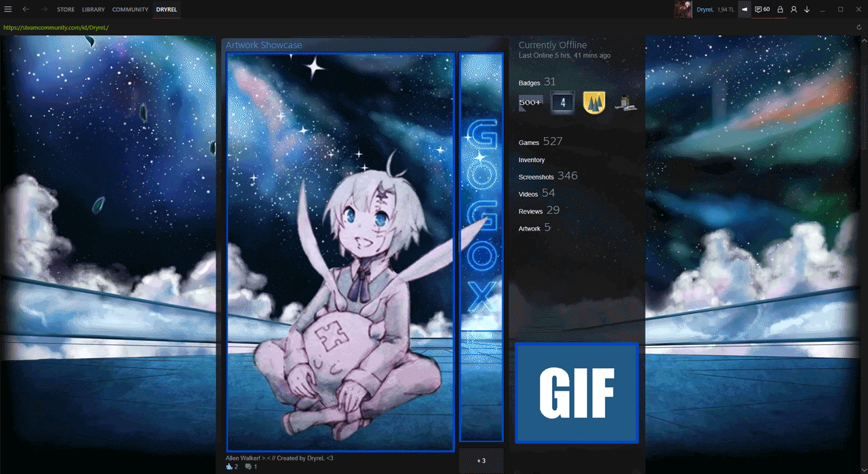Open the notifications with 60 count
The width and height of the screenshot is (868, 474).
pos(762,9)
